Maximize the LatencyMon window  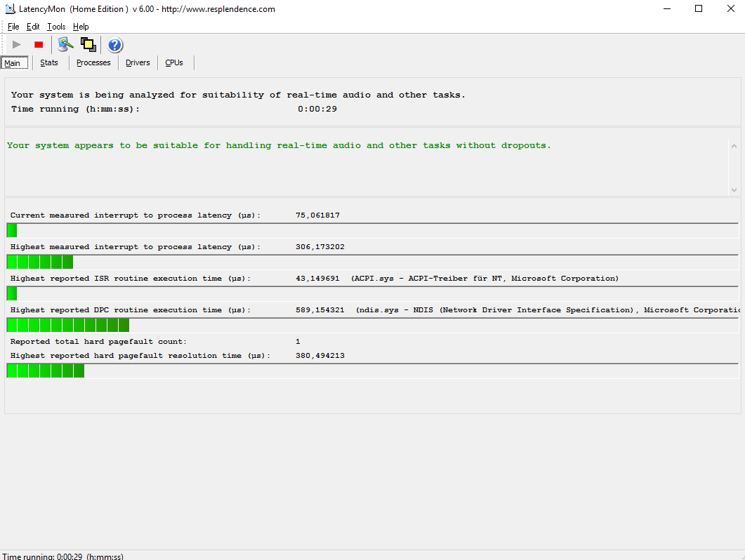point(699,8)
